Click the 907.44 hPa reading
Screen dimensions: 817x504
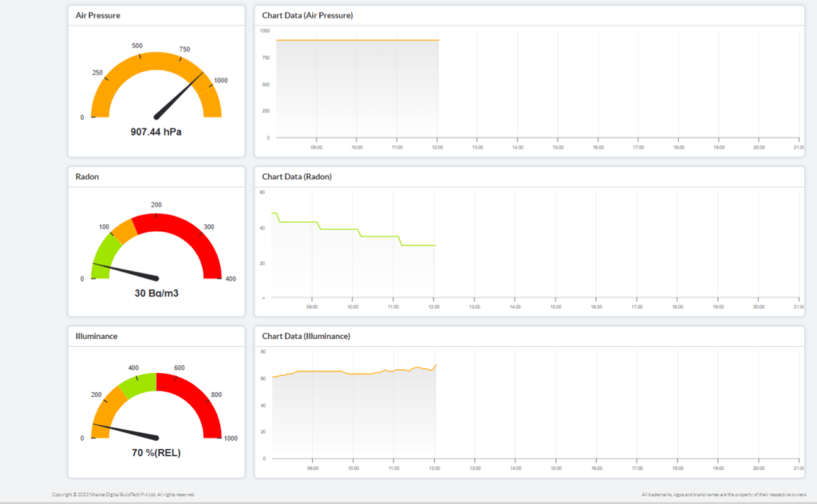156,132
